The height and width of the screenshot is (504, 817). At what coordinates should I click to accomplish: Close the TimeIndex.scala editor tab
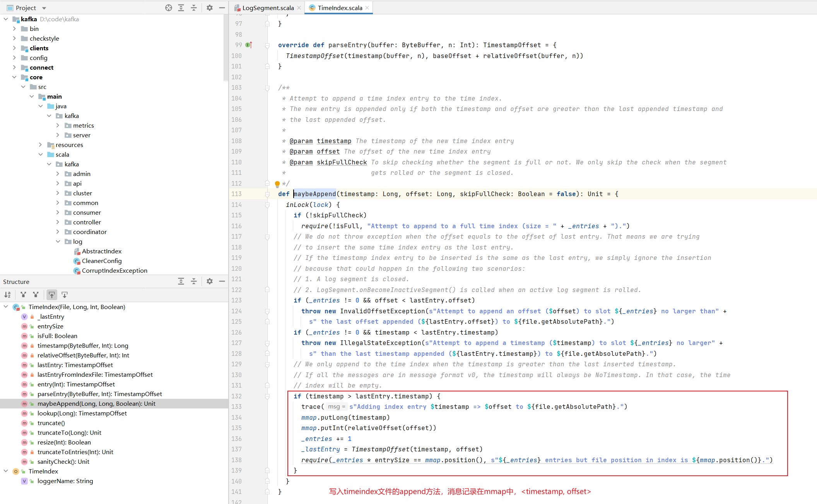pos(367,8)
